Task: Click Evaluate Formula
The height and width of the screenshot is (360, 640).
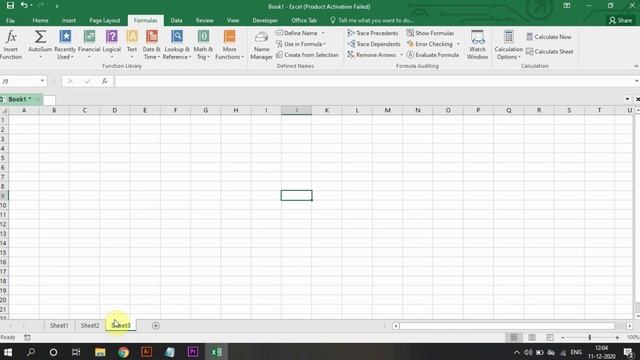Action: pos(433,55)
